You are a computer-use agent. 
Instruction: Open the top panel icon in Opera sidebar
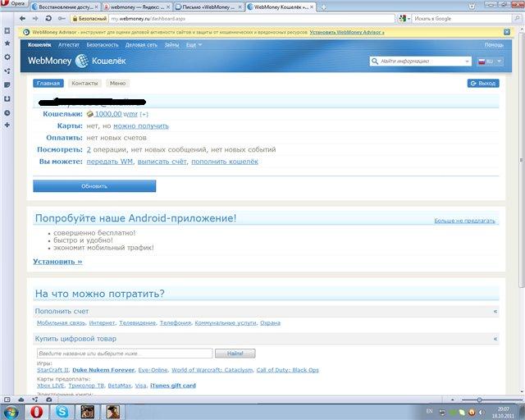coord(7,31)
